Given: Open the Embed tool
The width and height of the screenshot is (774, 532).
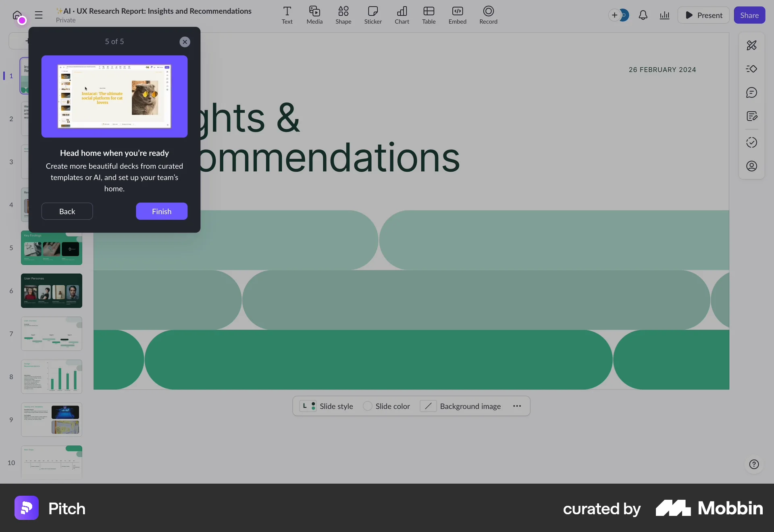Looking at the screenshot, I should pos(457,15).
